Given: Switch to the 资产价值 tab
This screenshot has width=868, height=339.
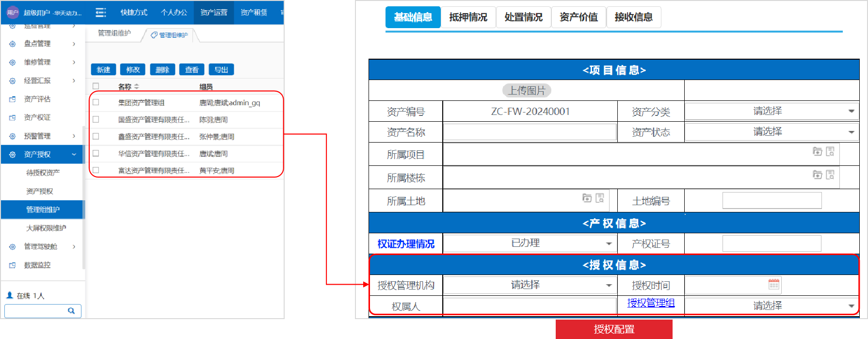Looking at the screenshot, I should click(579, 17).
